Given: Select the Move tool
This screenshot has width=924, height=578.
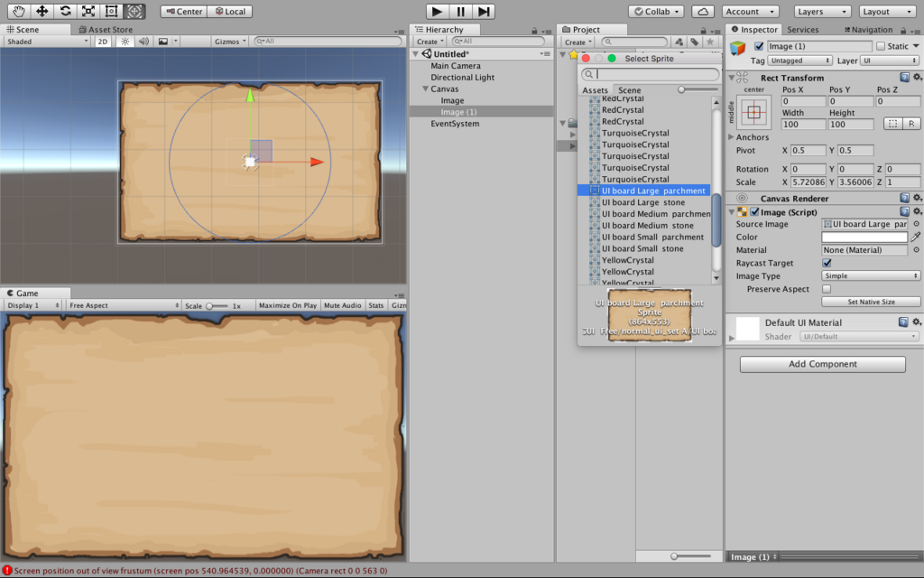Looking at the screenshot, I should [42, 11].
